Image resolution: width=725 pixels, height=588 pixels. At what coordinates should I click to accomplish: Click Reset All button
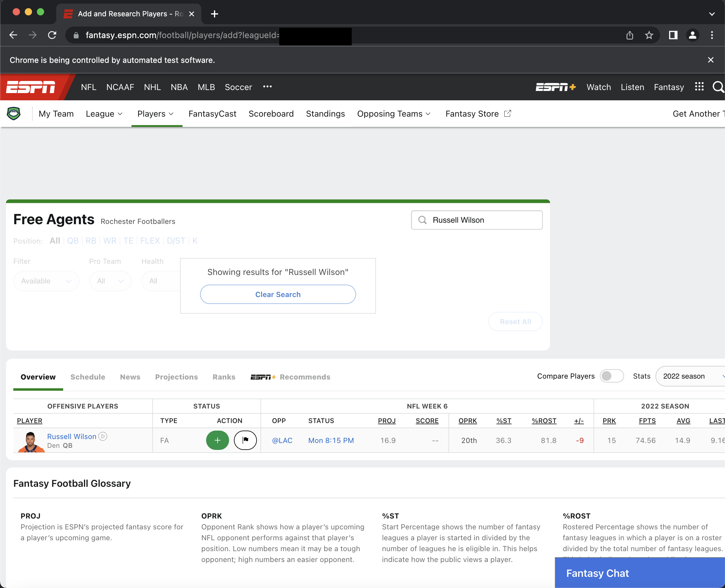(x=515, y=321)
